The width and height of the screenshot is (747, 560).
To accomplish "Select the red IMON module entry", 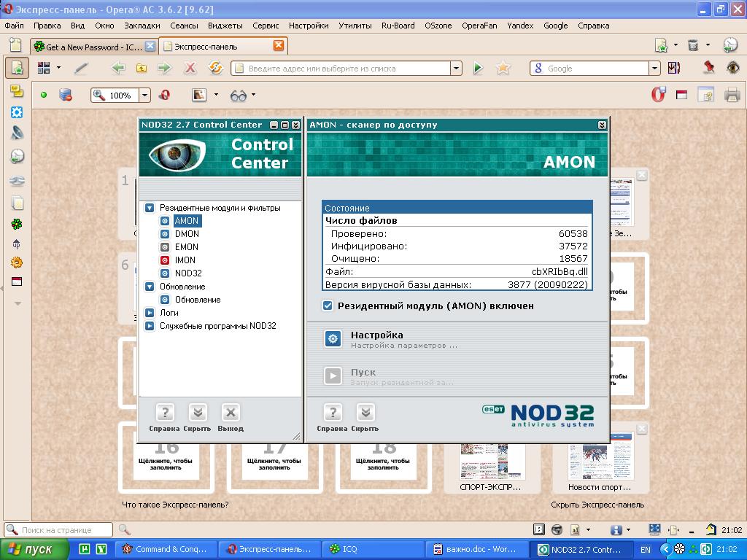I will click(x=185, y=260).
